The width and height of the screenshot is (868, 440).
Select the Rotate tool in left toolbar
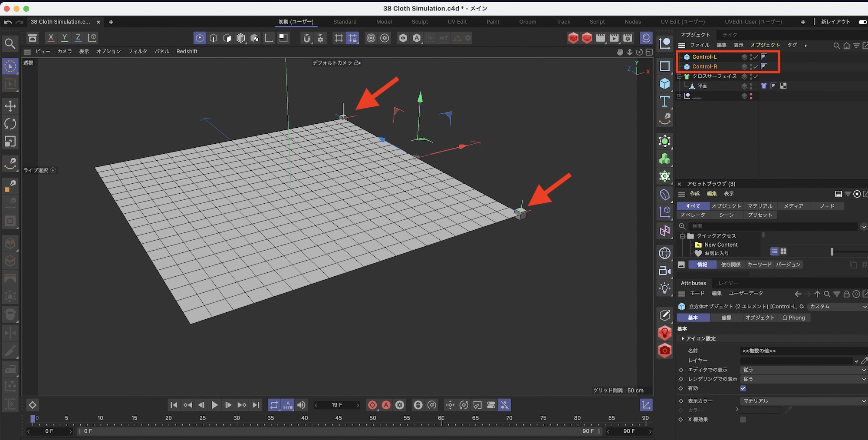pyautogui.click(x=10, y=124)
